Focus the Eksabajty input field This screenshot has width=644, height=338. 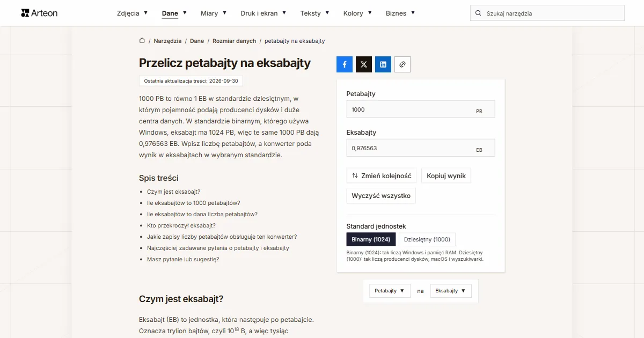point(421,148)
